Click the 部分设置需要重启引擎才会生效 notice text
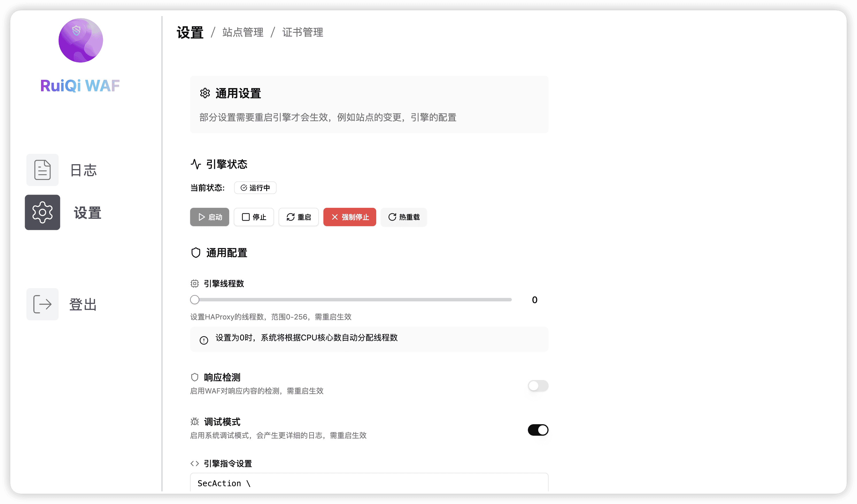 pos(328,117)
